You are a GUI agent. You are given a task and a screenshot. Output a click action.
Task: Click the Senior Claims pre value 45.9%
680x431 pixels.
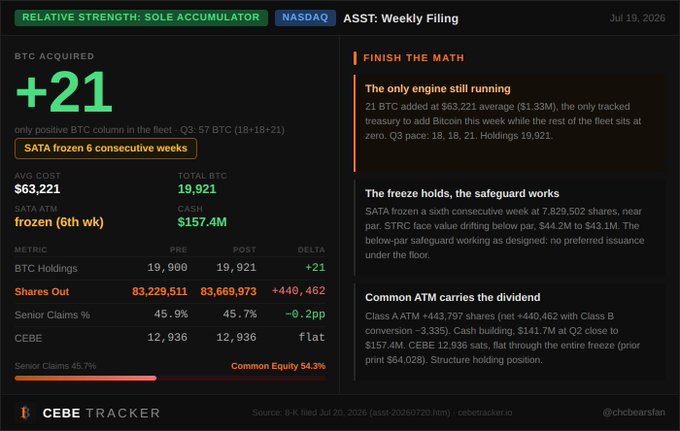point(171,314)
